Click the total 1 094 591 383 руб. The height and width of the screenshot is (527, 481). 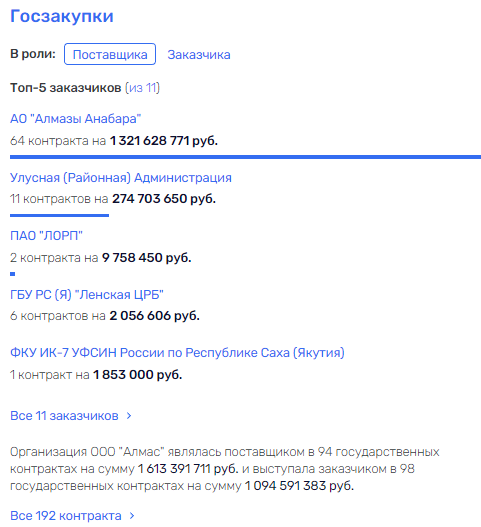299,486
